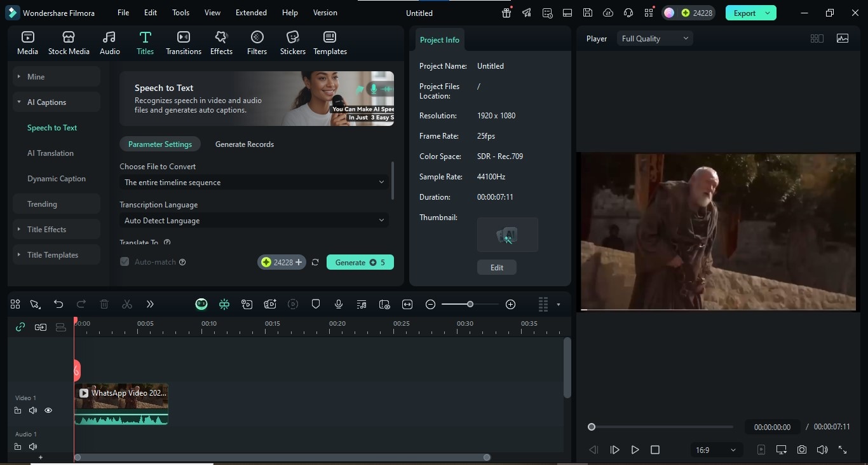This screenshot has height=465, width=868.
Task: Click the fullscreen expand arrows icon
Action: pyautogui.click(x=843, y=450)
